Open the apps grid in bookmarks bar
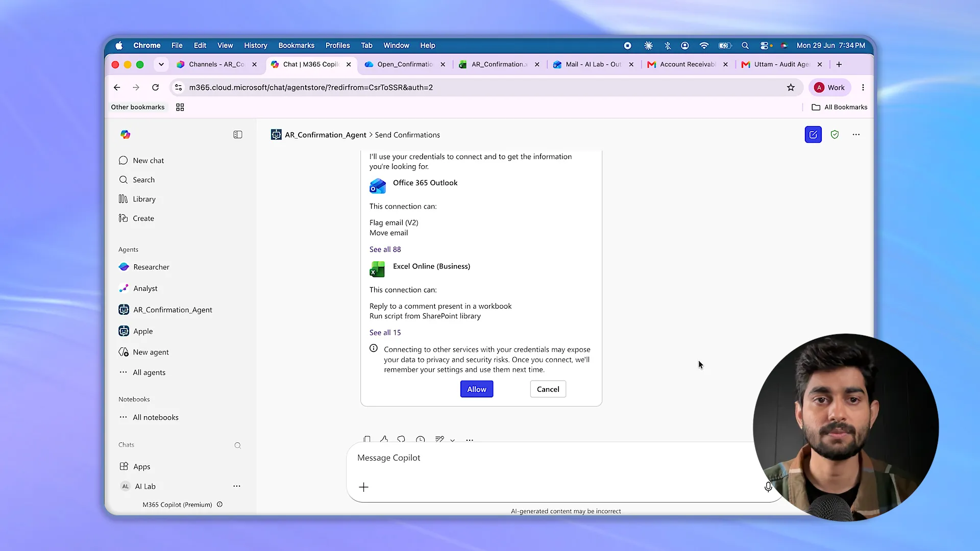Image resolution: width=980 pixels, height=551 pixels. (180, 107)
